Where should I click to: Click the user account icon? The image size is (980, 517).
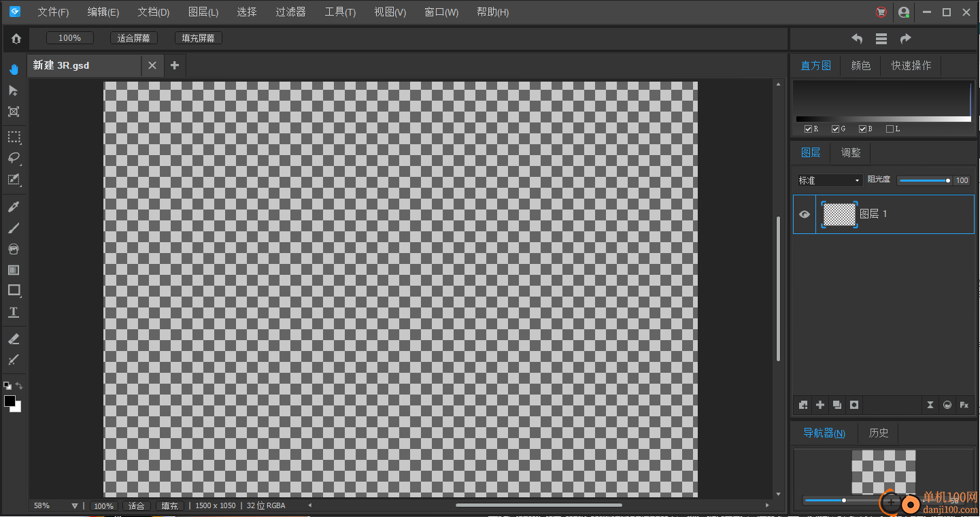click(x=904, y=12)
